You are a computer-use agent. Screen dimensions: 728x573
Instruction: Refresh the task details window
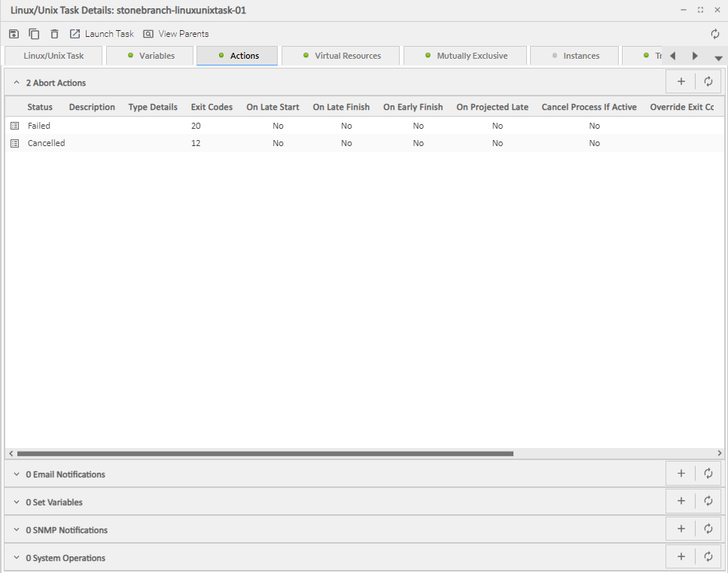point(714,34)
